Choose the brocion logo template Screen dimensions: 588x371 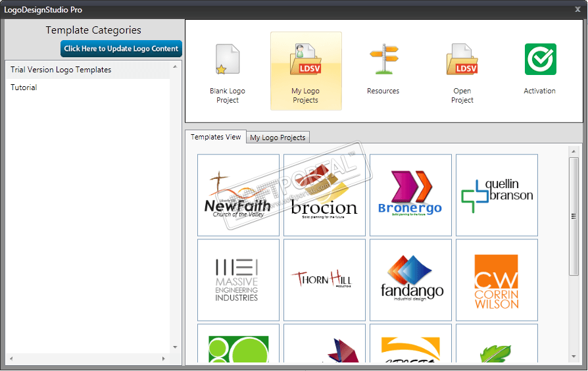pyautogui.click(x=324, y=195)
